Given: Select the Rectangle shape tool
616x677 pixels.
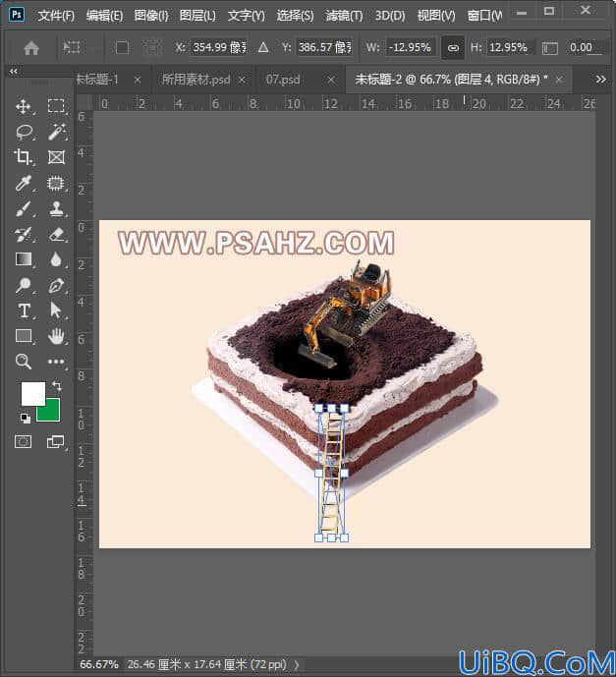Looking at the screenshot, I should [x=24, y=336].
